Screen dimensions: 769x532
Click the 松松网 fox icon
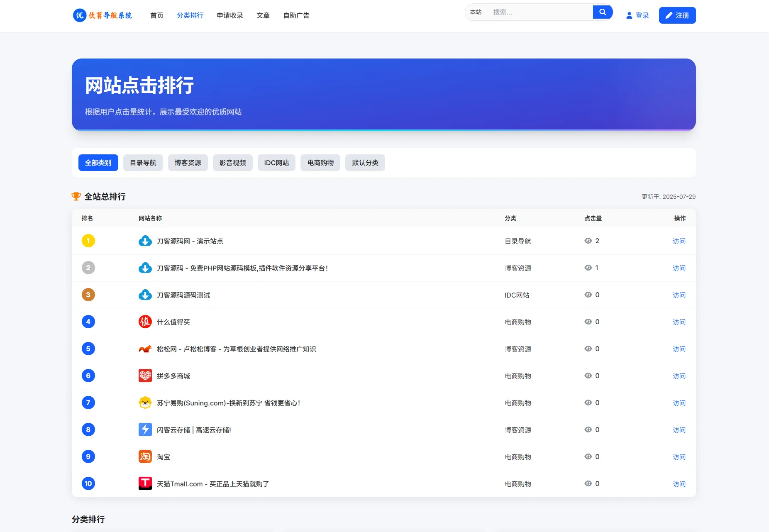pyautogui.click(x=145, y=349)
